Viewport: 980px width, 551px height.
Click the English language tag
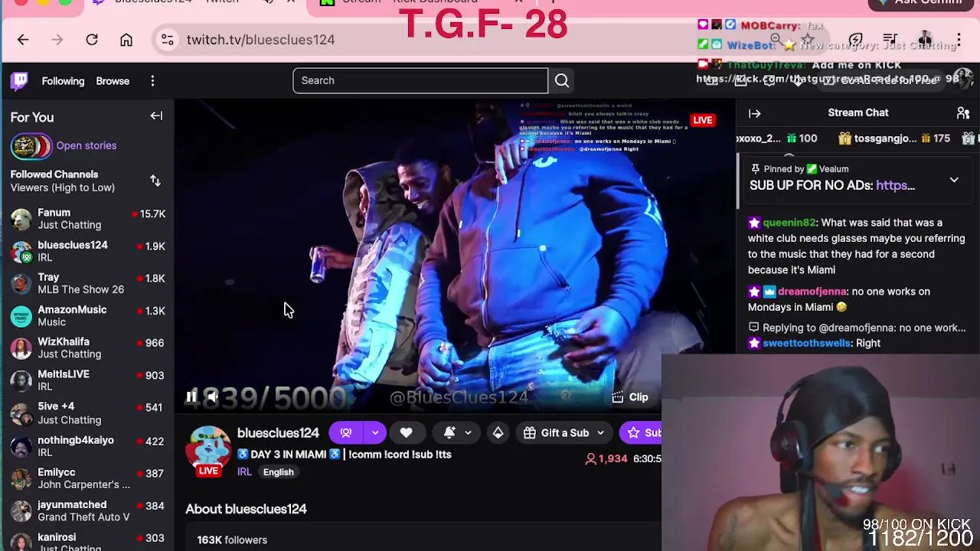(x=279, y=472)
